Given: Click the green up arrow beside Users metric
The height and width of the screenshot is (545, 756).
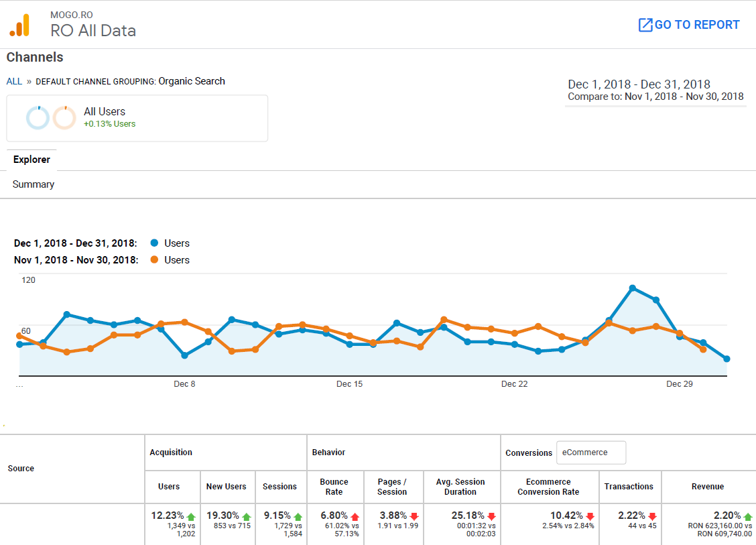Looking at the screenshot, I should (x=190, y=516).
